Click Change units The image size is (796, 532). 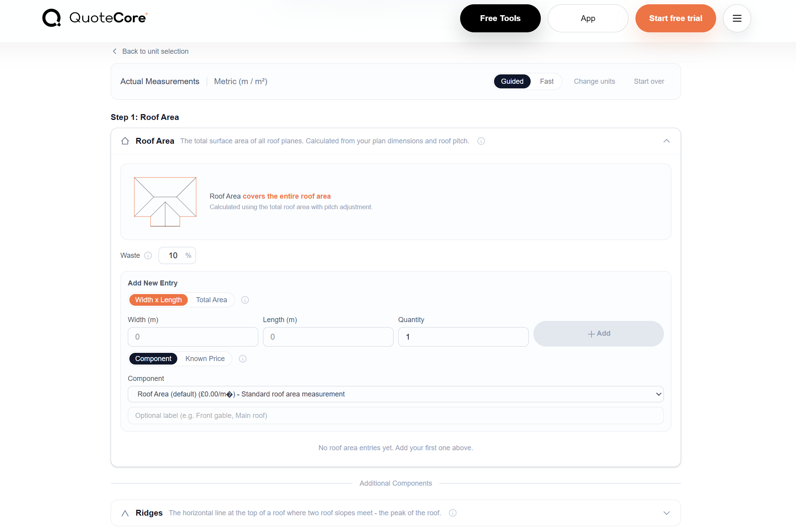594,81
